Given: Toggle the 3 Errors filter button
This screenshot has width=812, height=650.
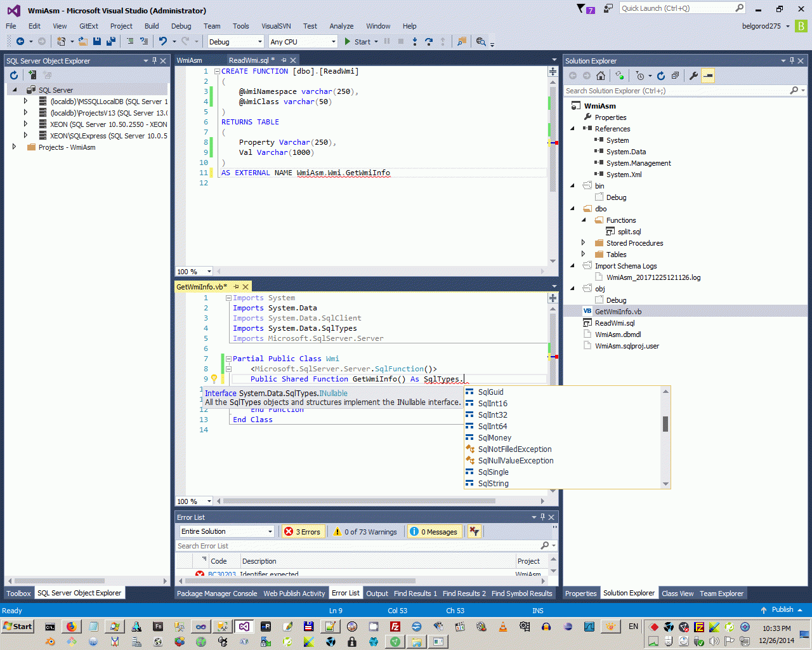Looking at the screenshot, I should click(x=303, y=532).
